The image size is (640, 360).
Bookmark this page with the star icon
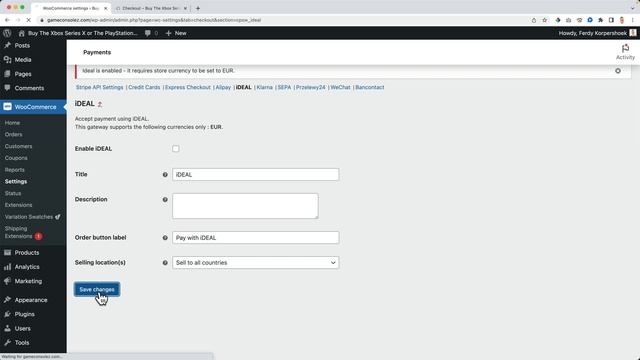coord(544,20)
